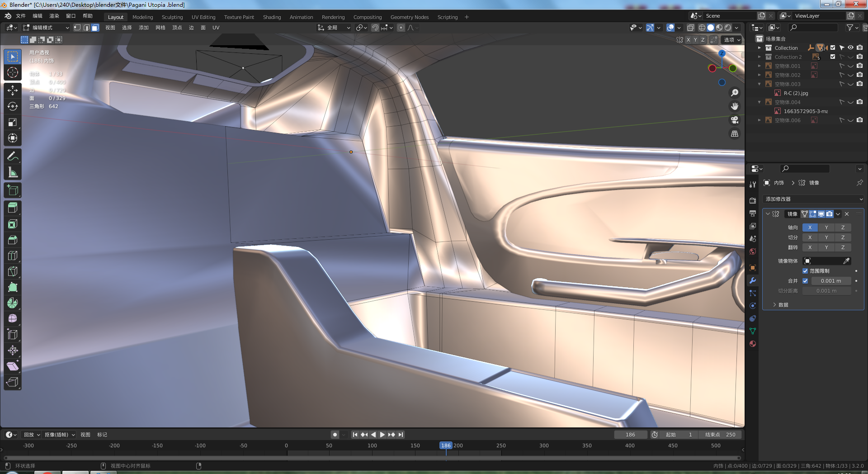Click the 186 playhead marker on the timeline
868x474 pixels.
pos(446,446)
